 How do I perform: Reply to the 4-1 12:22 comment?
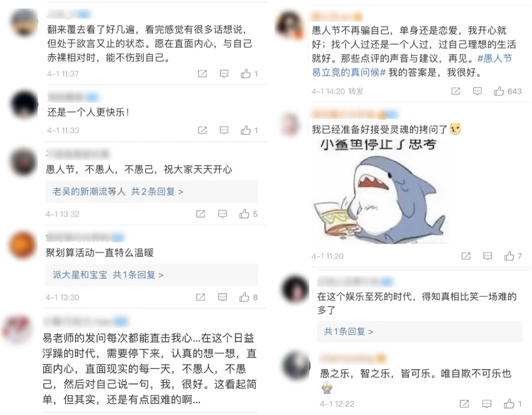click(x=487, y=404)
